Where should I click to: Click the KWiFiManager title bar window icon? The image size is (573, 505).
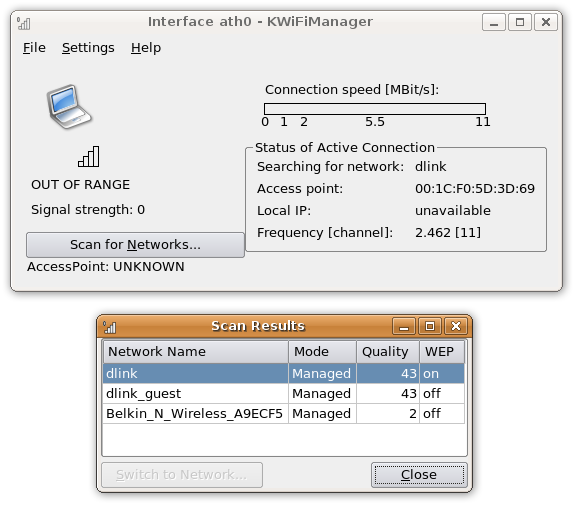pyautogui.click(x=24, y=23)
